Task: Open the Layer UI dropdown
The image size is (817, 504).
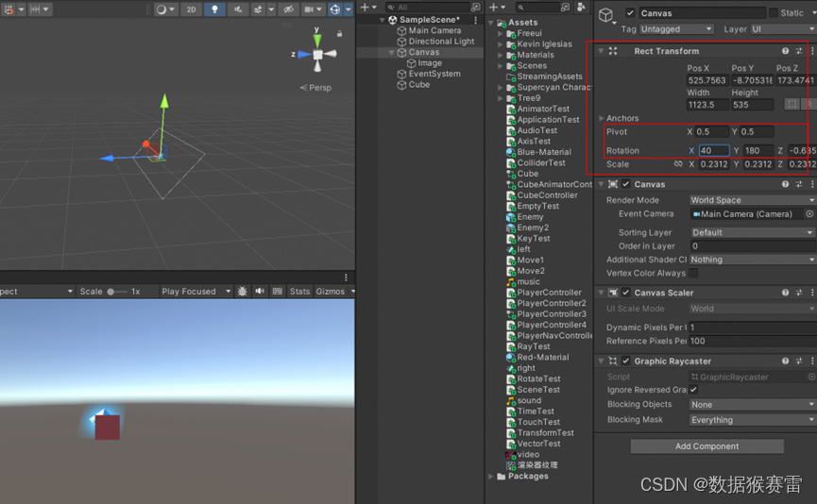Action: [x=783, y=29]
